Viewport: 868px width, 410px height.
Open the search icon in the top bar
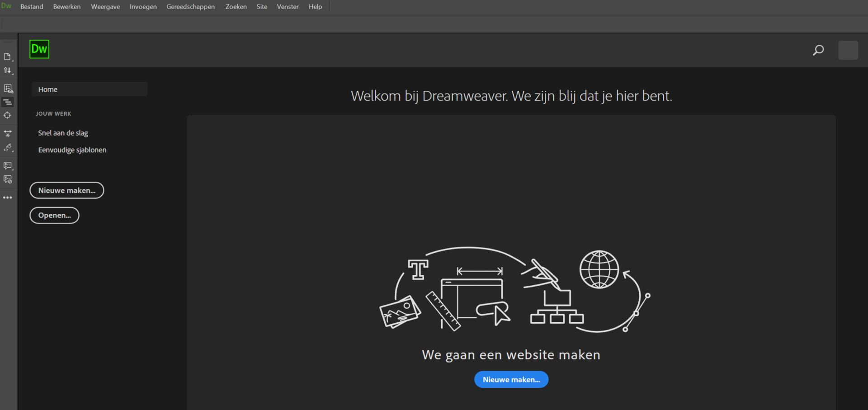pyautogui.click(x=817, y=50)
